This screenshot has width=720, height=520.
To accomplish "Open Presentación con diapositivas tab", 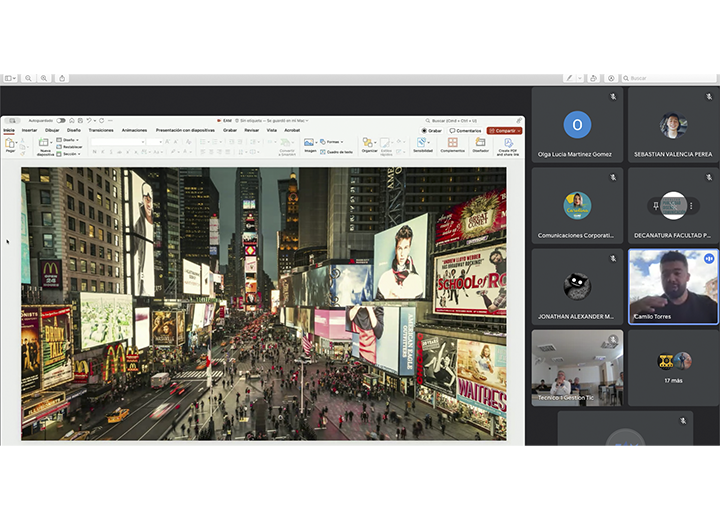I will point(185,130).
